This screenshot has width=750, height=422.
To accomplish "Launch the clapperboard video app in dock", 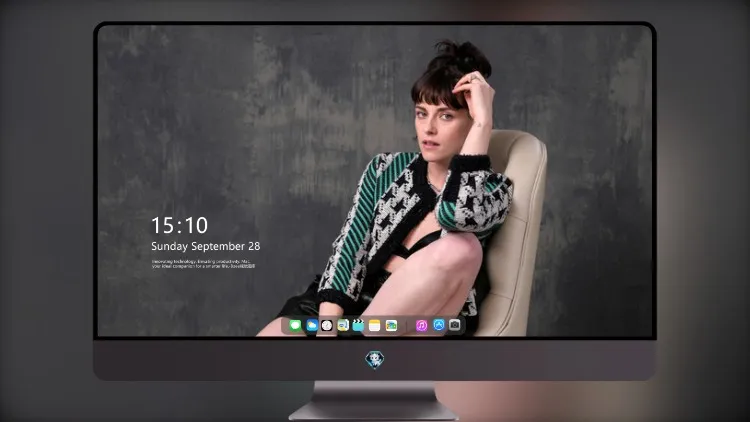I will (358, 325).
